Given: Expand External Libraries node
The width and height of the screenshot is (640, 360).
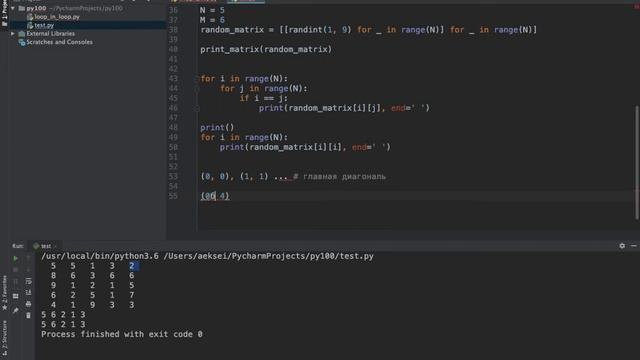Looking at the screenshot, I should click(13, 33).
